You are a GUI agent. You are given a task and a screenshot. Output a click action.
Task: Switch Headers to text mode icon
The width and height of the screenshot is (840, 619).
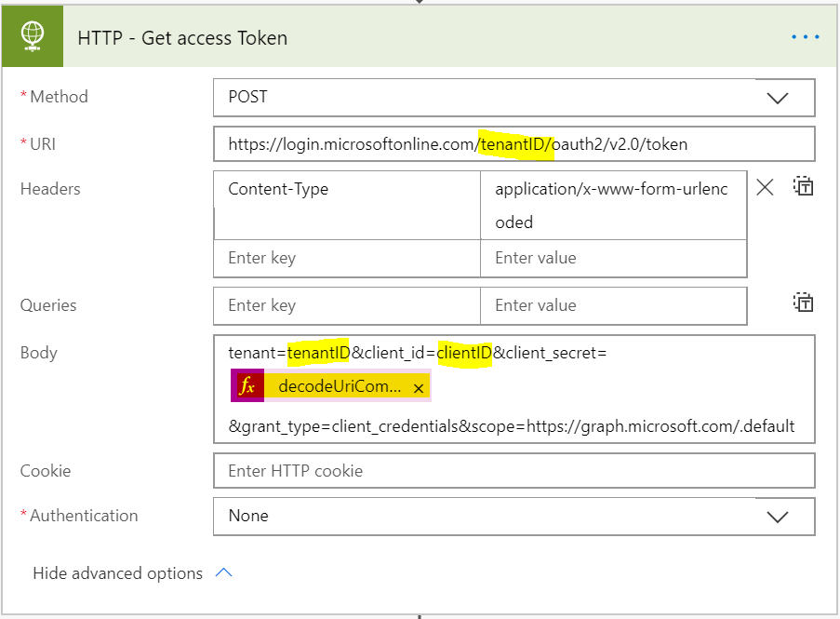pos(804,187)
